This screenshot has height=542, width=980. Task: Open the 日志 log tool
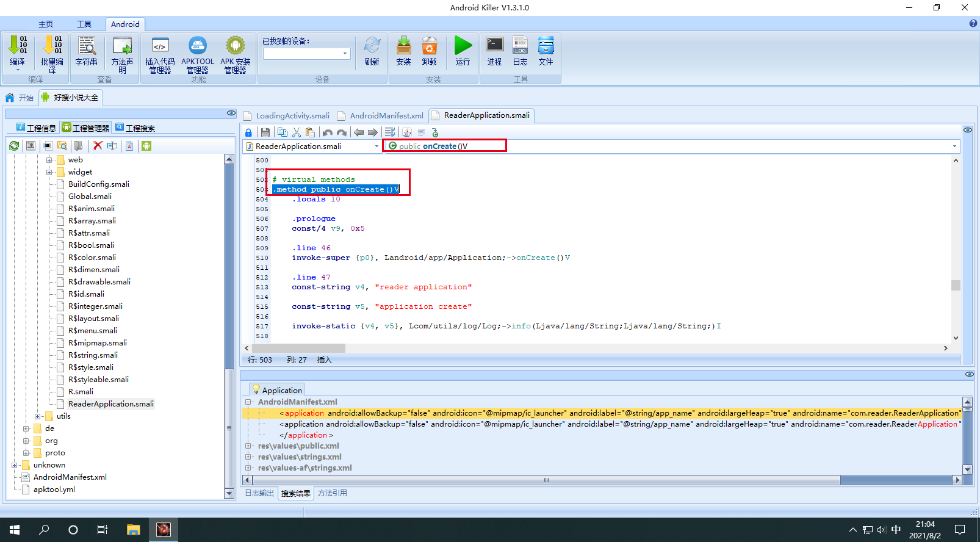(x=521, y=46)
